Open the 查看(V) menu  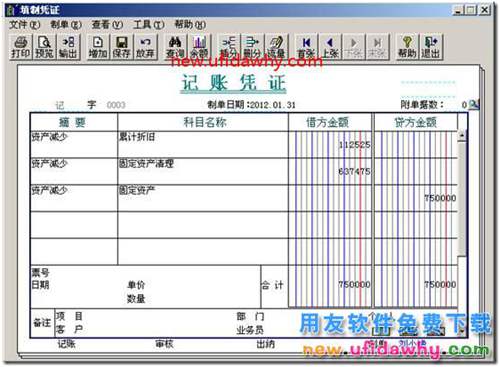coord(107,24)
